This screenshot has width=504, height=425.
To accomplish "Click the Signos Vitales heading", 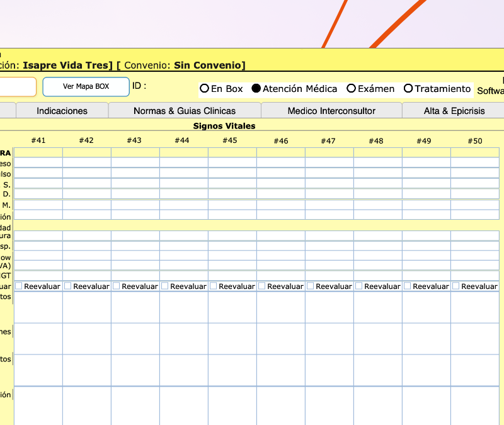I will point(224,126).
